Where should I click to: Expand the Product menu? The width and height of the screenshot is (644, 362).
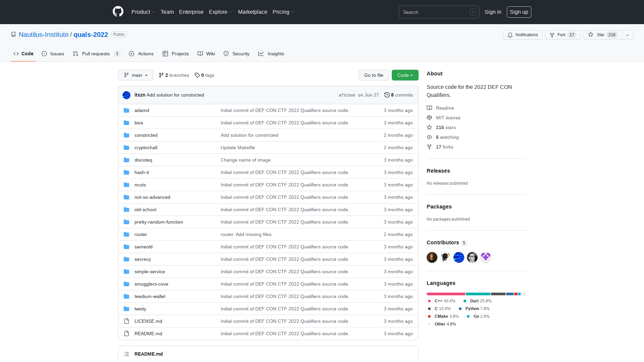[x=143, y=12]
